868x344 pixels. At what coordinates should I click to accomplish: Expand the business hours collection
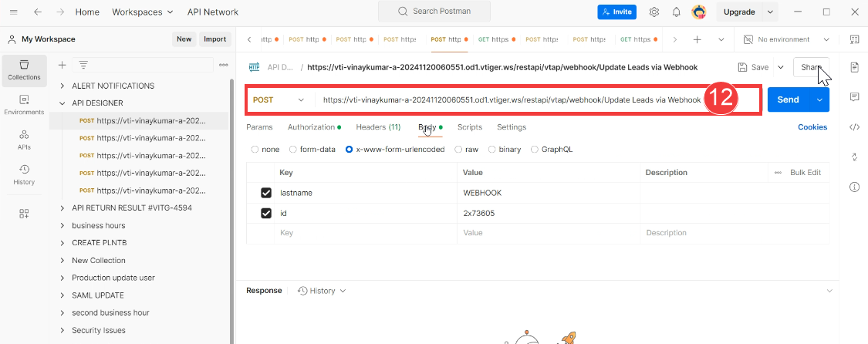click(x=62, y=225)
